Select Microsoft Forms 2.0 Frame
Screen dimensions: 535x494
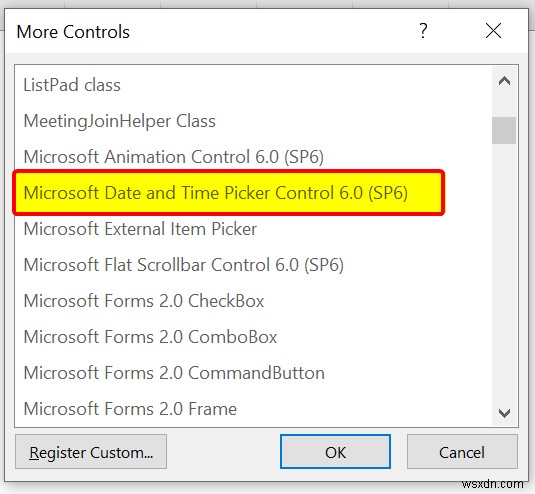point(253,409)
